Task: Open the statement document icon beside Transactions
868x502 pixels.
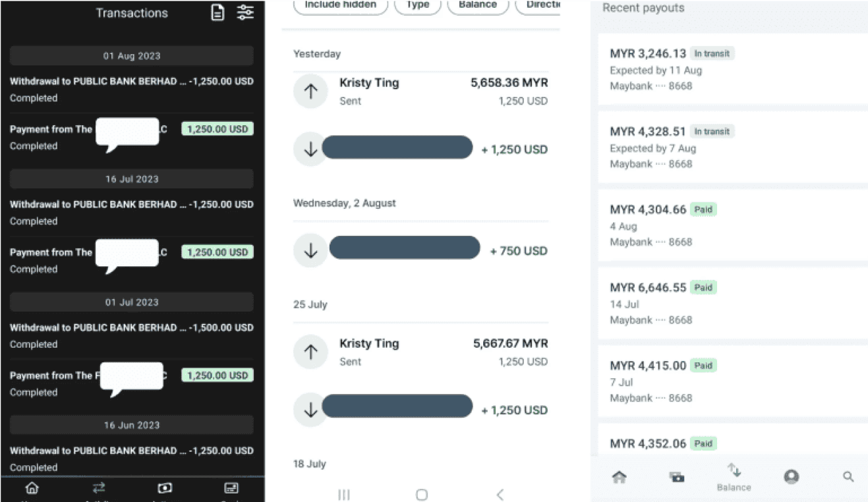Action: click(217, 13)
